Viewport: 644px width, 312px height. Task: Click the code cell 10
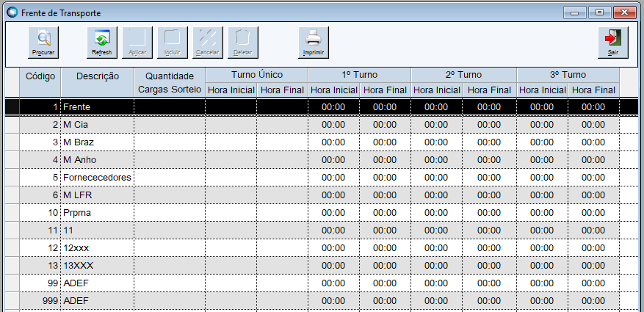coord(40,213)
